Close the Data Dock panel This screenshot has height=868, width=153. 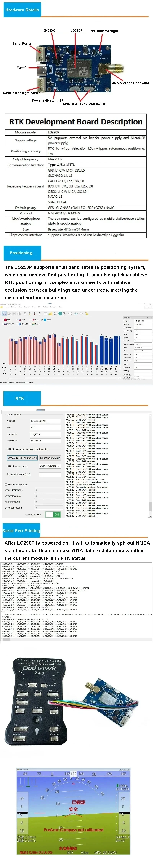coord(151,317)
